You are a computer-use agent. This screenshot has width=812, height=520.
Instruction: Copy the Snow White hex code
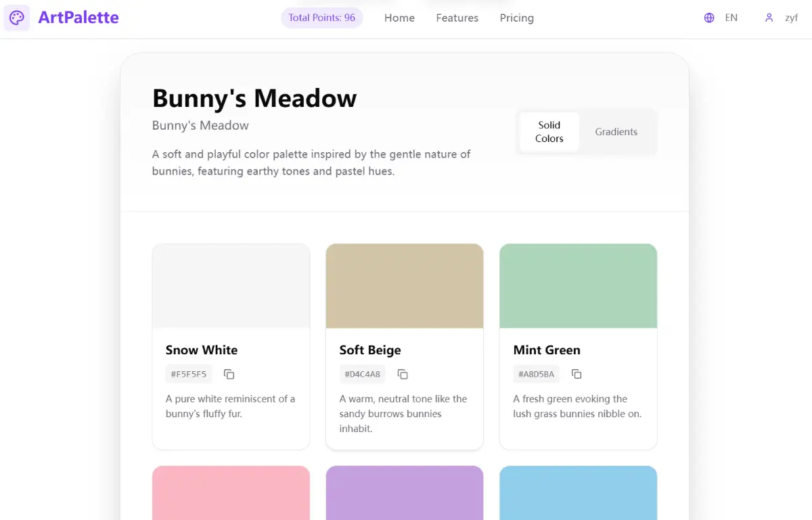coord(229,374)
